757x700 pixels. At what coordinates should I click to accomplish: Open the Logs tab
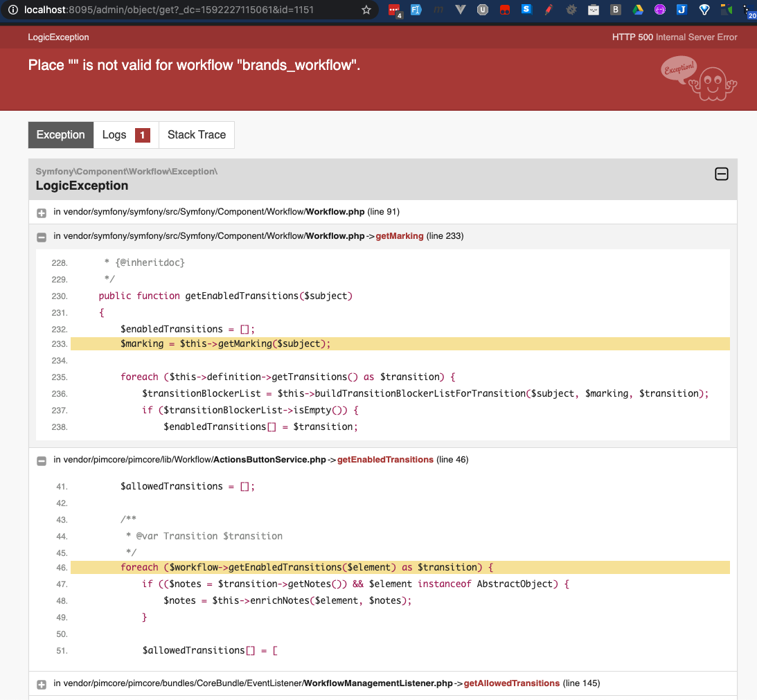pos(126,135)
